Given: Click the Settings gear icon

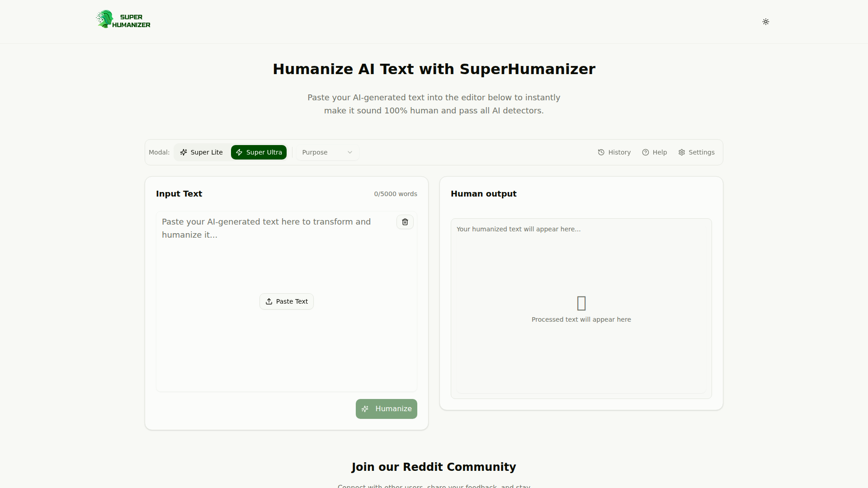Looking at the screenshot, I should pyautogui.click(x=682, y=152).
